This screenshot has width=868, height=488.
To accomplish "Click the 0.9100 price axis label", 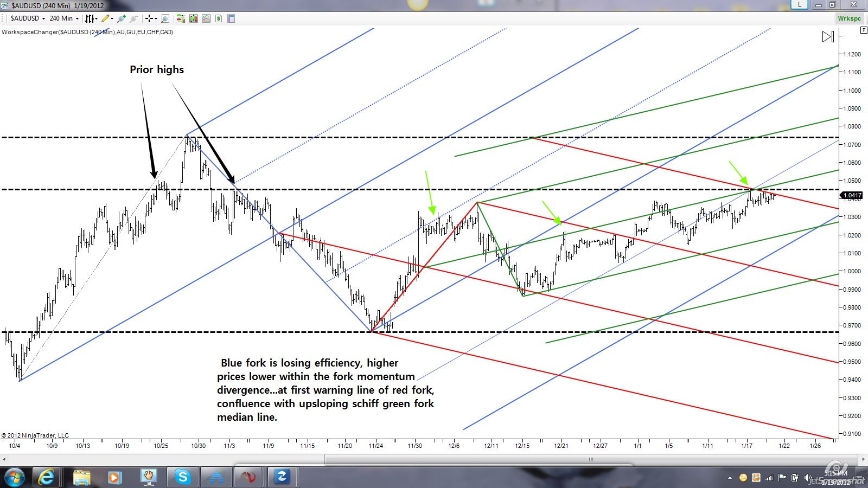I will (852, 434).
